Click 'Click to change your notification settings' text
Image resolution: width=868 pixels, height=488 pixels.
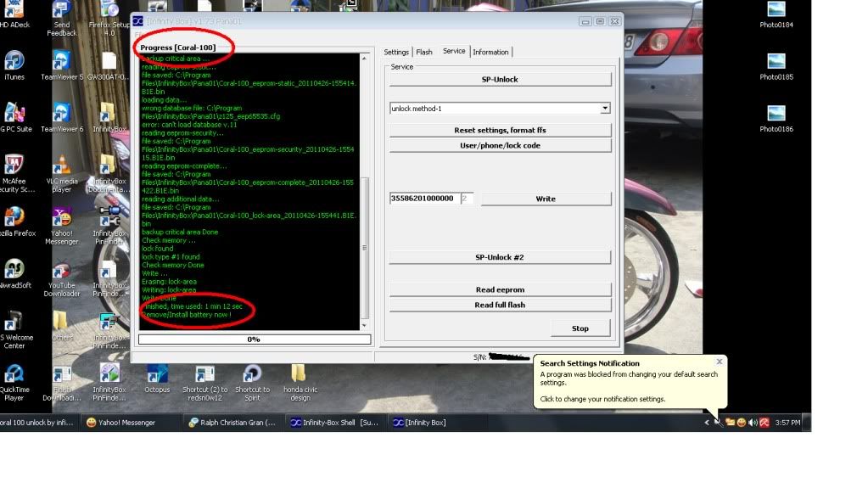(602, 399)
